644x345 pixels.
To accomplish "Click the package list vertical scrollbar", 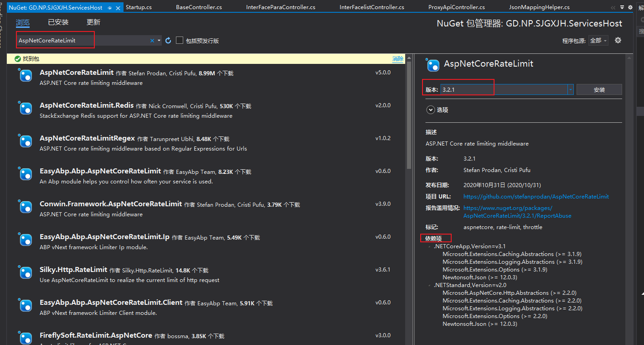I will pyautogui.click(x=409, y=114).
